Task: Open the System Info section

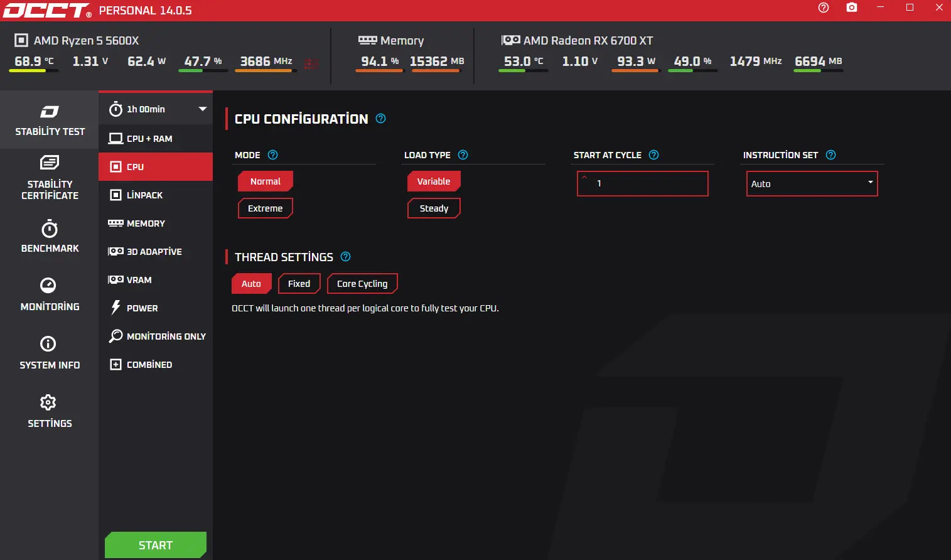Action: pos(50,353)
